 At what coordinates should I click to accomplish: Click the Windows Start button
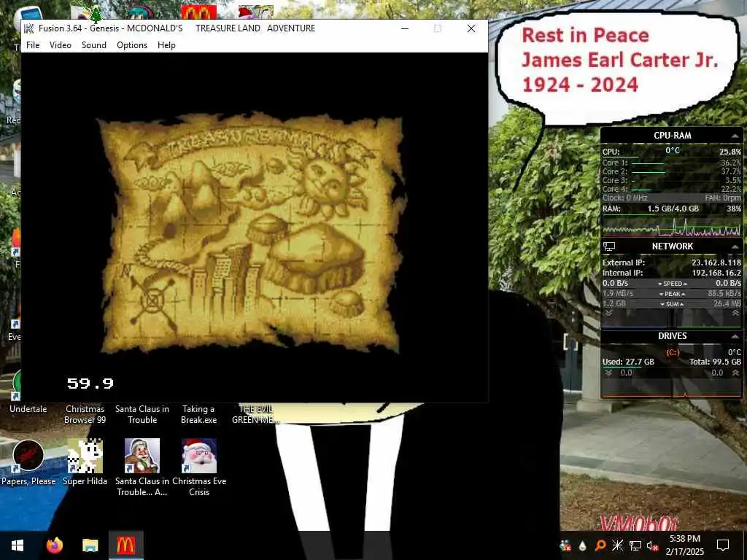(x=18, y=545)
